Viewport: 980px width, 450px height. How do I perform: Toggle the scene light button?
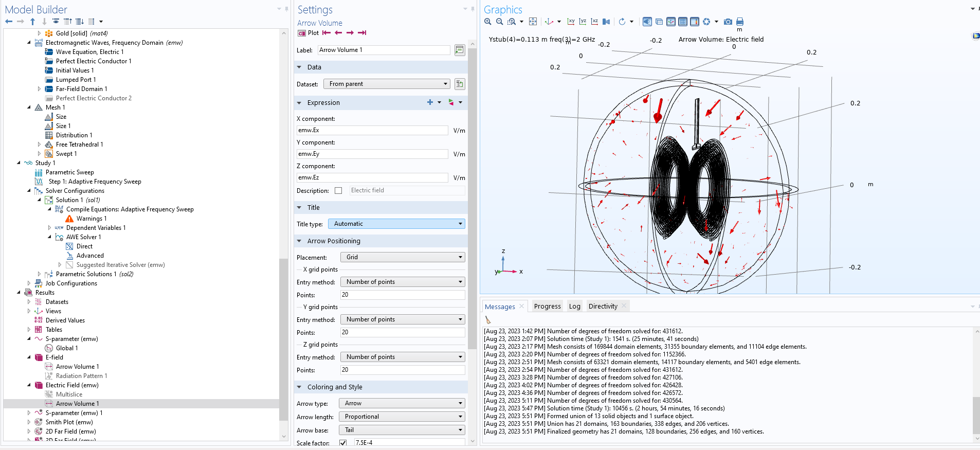[647, 22]
